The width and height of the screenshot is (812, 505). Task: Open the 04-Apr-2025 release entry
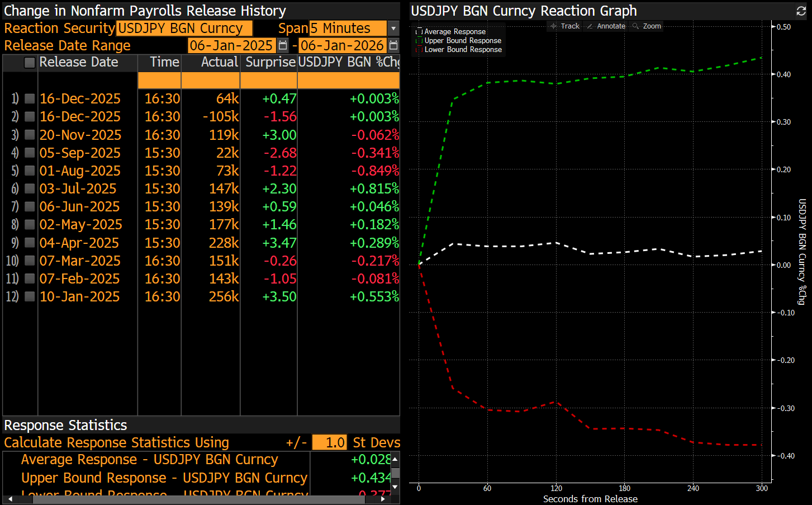pos(79,243)
